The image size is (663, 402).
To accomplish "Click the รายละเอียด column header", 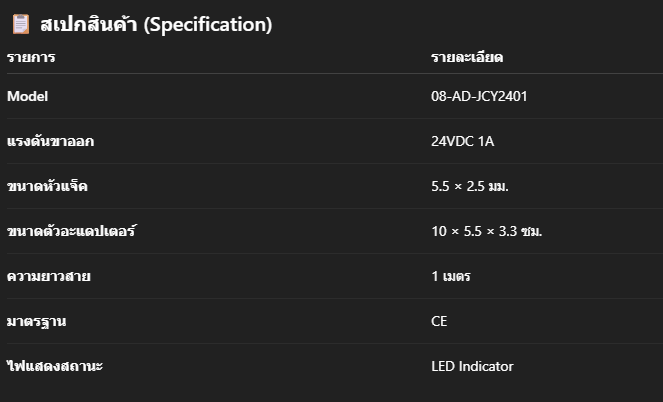I will click(x=467, y=57).
